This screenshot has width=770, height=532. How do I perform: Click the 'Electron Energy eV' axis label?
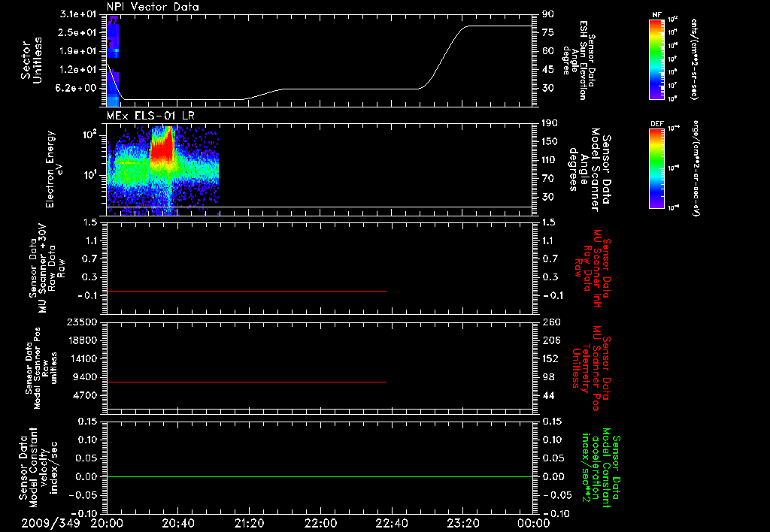tap(53, 169)
